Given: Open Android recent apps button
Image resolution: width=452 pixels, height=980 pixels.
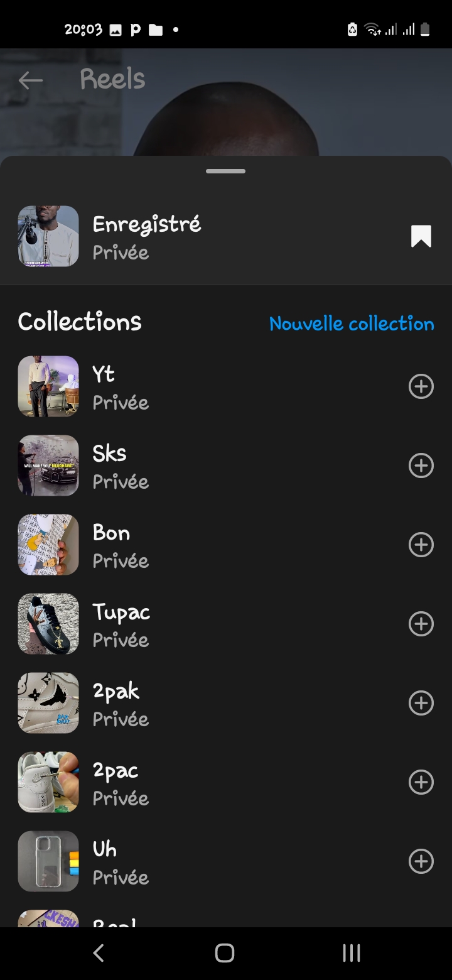Looking at the screenshot, I should click(x=351, y=953).
